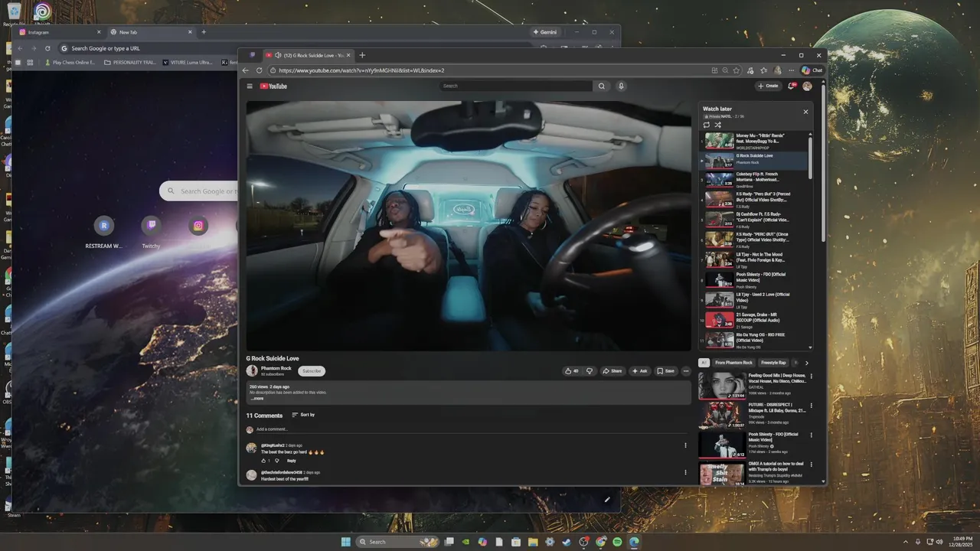Click Gemini button in Chrome window
Image resolution: width=980 pixels, height=551 pixels.
point(545,32)
